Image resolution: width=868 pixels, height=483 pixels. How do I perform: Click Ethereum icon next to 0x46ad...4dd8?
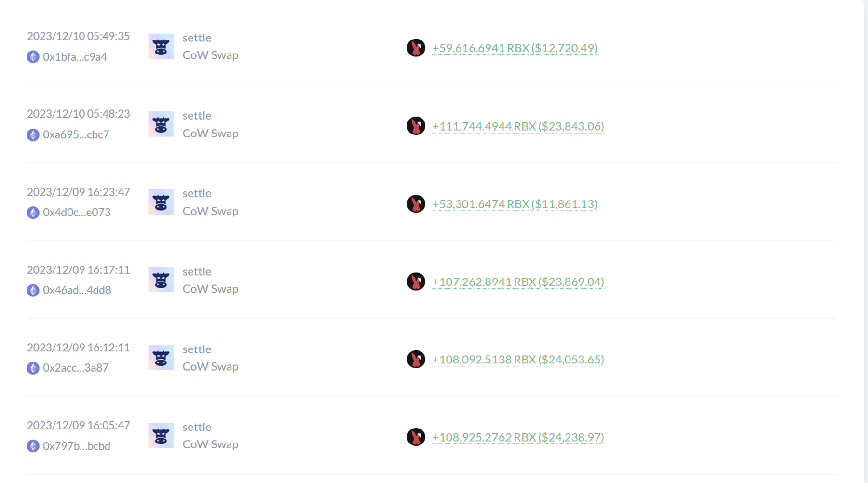(x=33, y=290)
